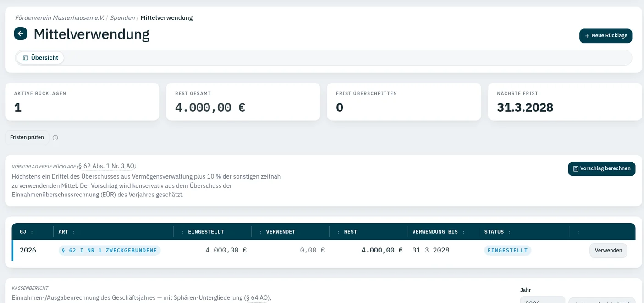
Task: Click the Aktive Rücklagen card
Action: point(82,101)
